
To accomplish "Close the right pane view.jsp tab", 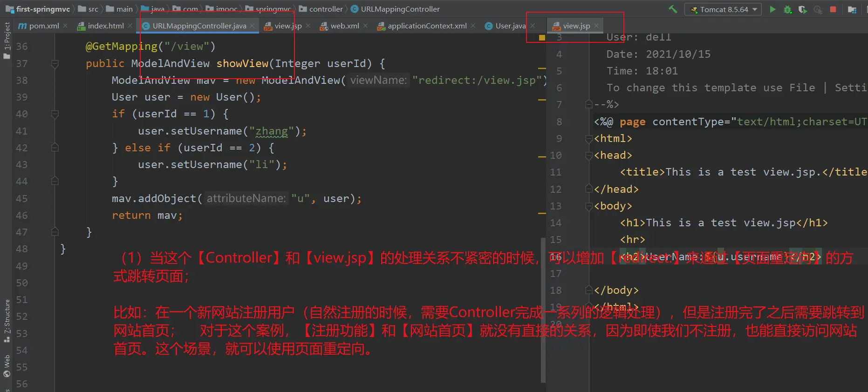I will pos(596,26).
